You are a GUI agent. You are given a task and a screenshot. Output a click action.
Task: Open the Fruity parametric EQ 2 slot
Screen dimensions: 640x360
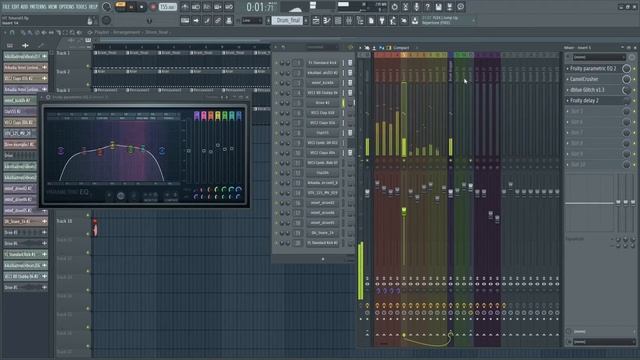[x=593, y=69]
